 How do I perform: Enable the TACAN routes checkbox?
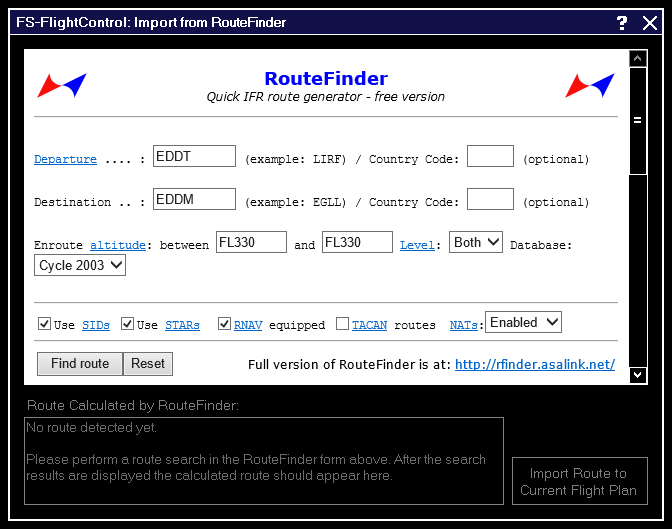342,323
